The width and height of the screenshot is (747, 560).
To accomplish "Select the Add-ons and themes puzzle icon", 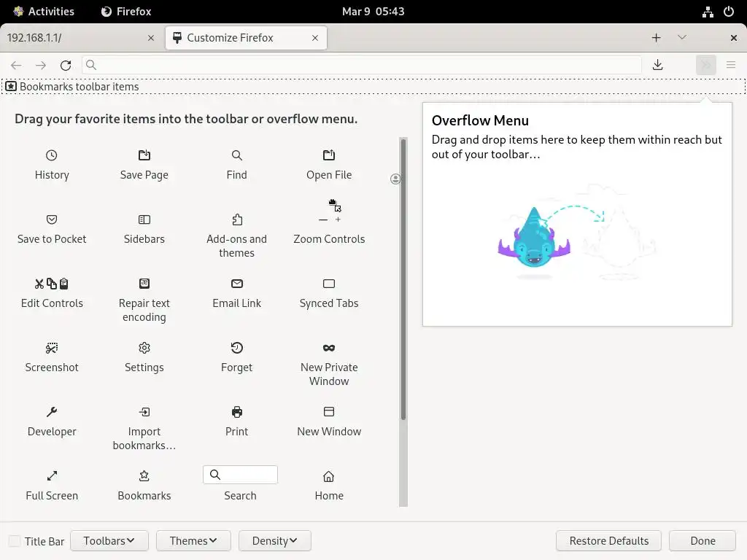I will tap(237, 219).
